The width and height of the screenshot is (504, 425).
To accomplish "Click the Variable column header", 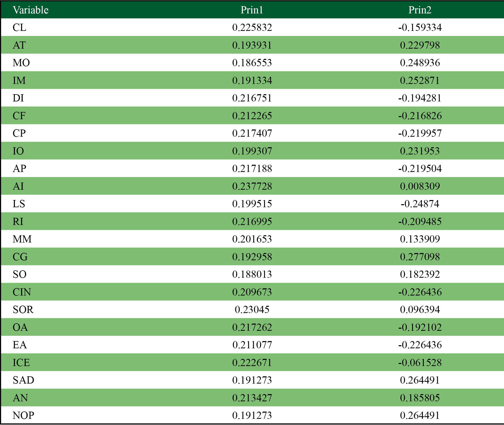I will 31,10.
